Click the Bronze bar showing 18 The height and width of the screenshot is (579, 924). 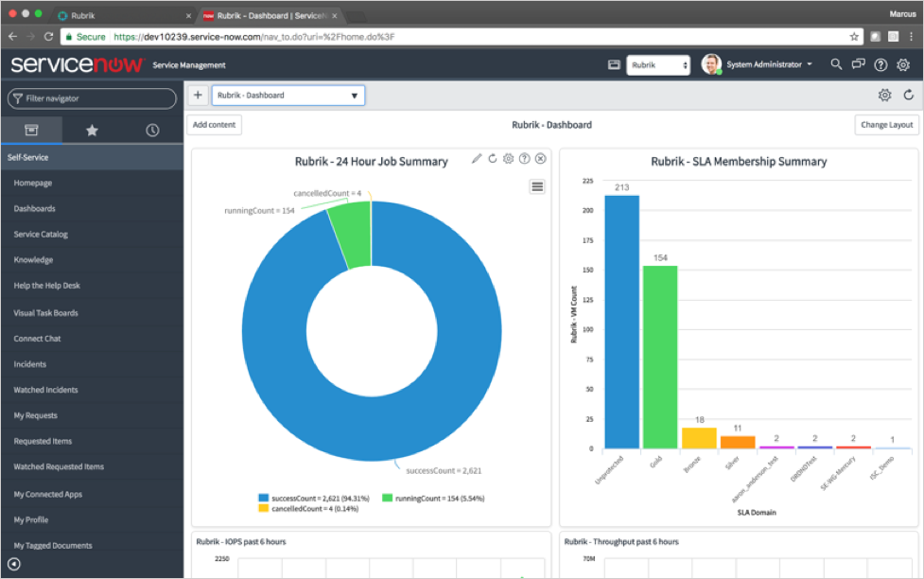pos(699,438)
